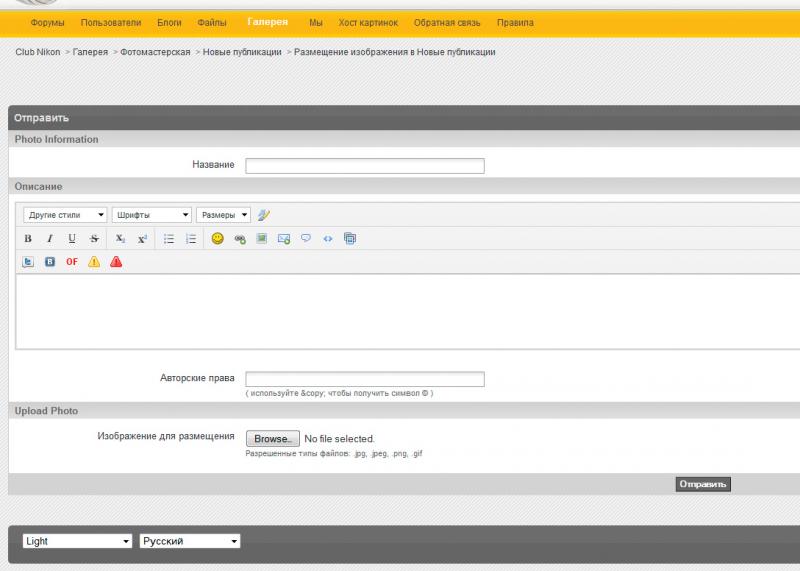
Task: Click Новые публикации breadcrumb link
Action: point(242,52)
